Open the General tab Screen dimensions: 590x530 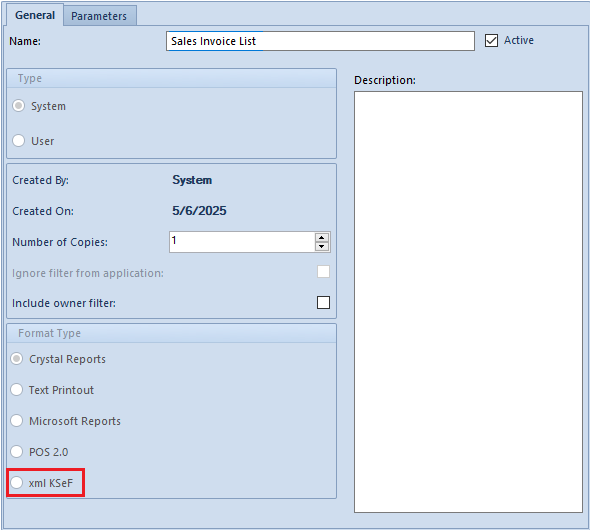click(x=35, y=15)
